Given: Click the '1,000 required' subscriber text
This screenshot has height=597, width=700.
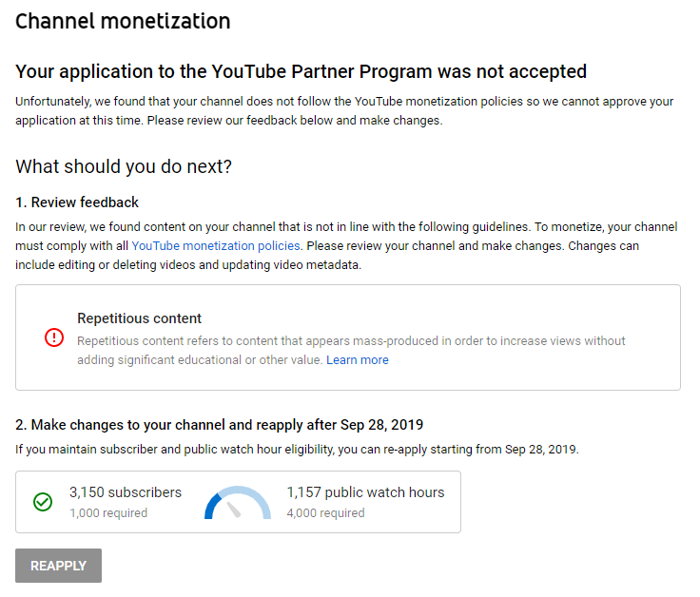Looking at the screenshot, I should point(108,513).
